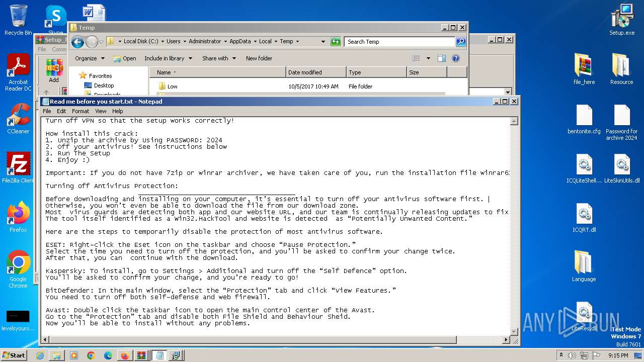This screenshot has width=644, height=362.
Task: Open the Notepad File menu
Action: [47, 111]
